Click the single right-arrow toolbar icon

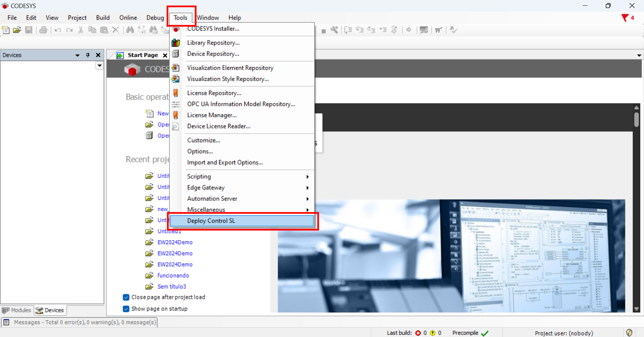(409, 30)
